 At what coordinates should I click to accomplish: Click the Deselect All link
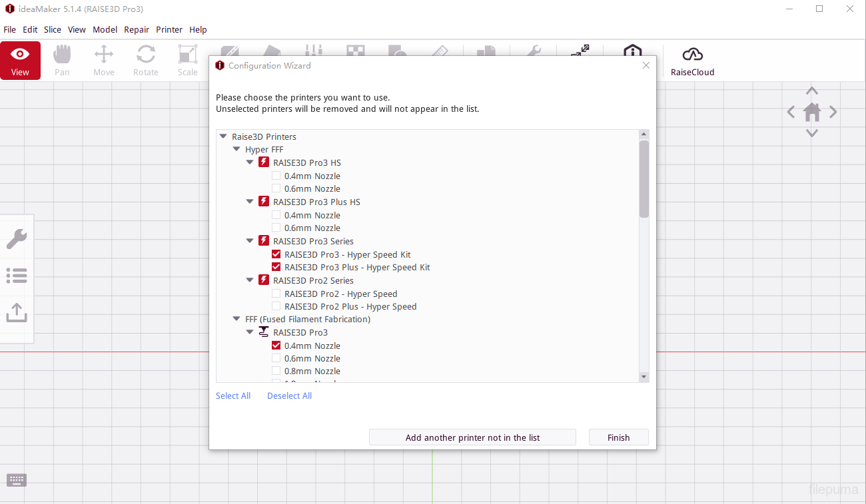[289, 395]
